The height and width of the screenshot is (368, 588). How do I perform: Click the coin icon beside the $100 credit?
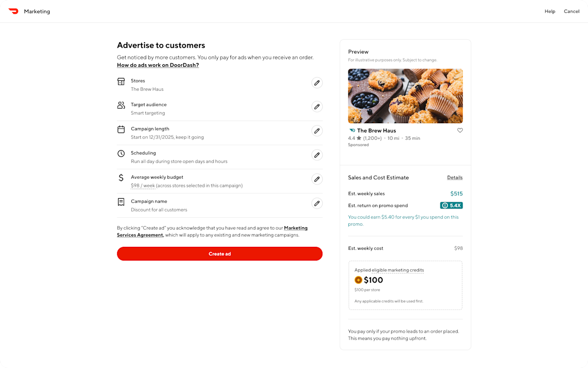[x=358, y=280]
